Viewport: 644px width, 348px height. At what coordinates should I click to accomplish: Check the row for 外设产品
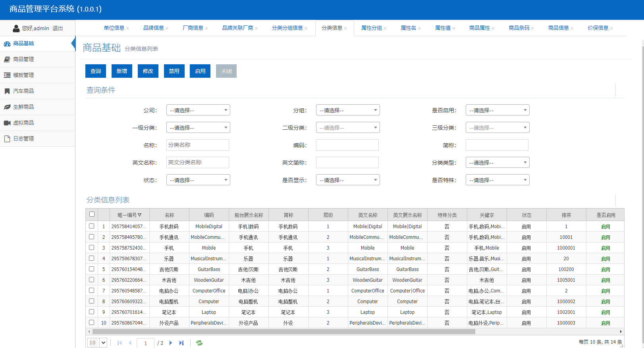(x=92, y=323)
